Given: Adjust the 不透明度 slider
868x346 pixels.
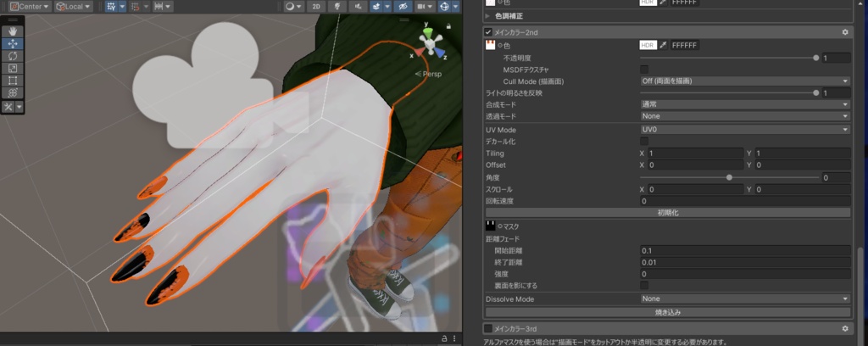Looking at the screenshot, I should pos(729,57).
